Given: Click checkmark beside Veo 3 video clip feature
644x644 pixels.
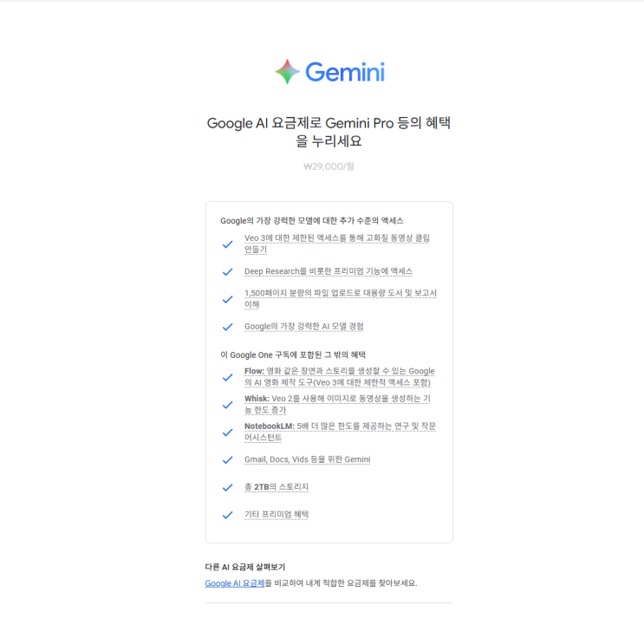Looking at the screenshot, I should (228, 244).
